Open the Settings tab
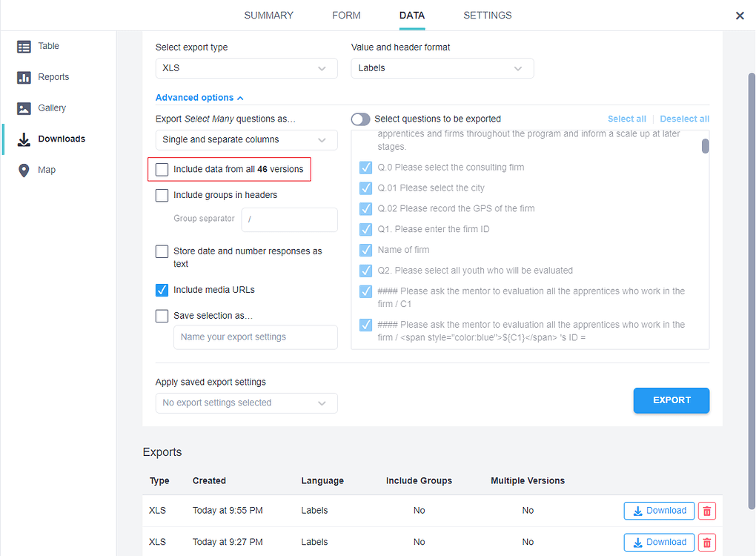 (x=487, y=15)
